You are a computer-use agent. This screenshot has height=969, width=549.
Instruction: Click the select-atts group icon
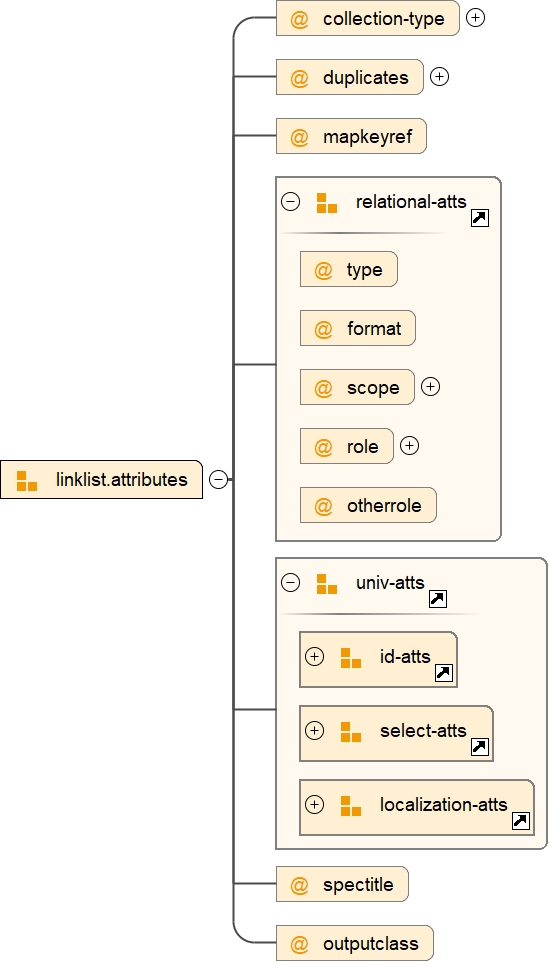351,732
